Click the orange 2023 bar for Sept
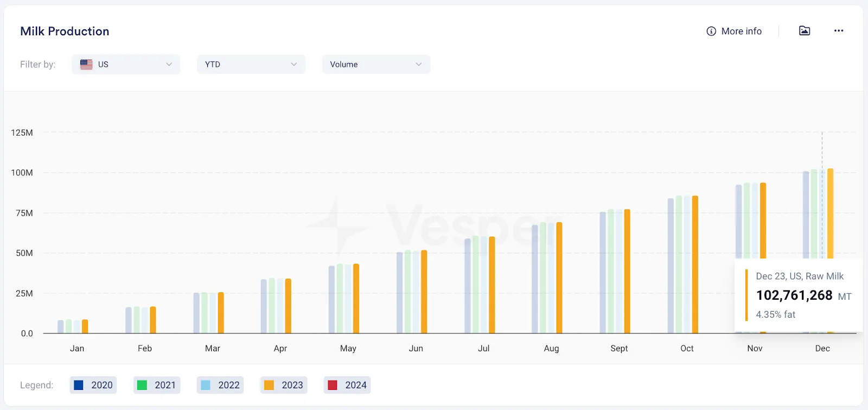 tap(628, 271)
